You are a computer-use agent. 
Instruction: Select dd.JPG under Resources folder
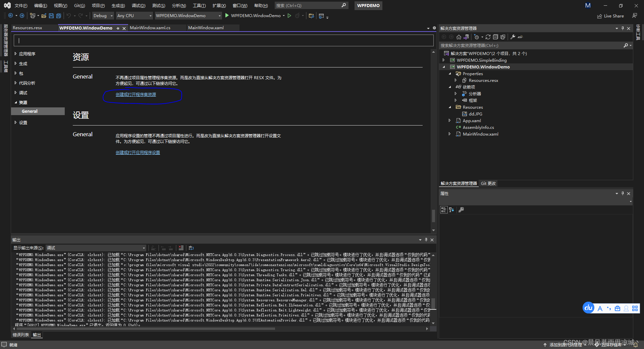476,114
